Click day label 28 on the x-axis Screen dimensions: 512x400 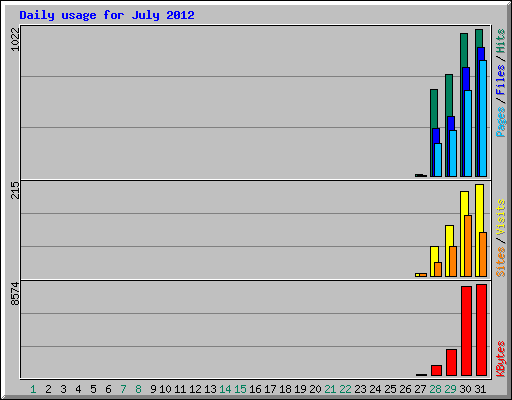click(435, 389)
